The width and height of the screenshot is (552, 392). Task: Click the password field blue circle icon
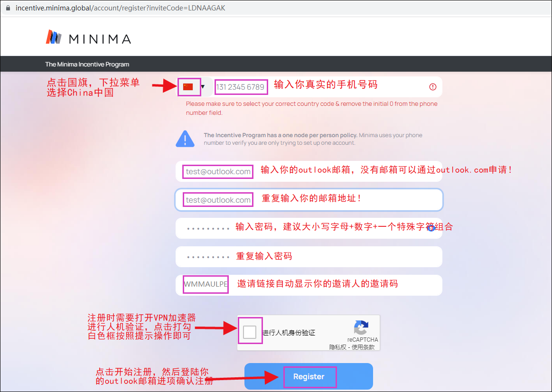click(x=431, y=228)
